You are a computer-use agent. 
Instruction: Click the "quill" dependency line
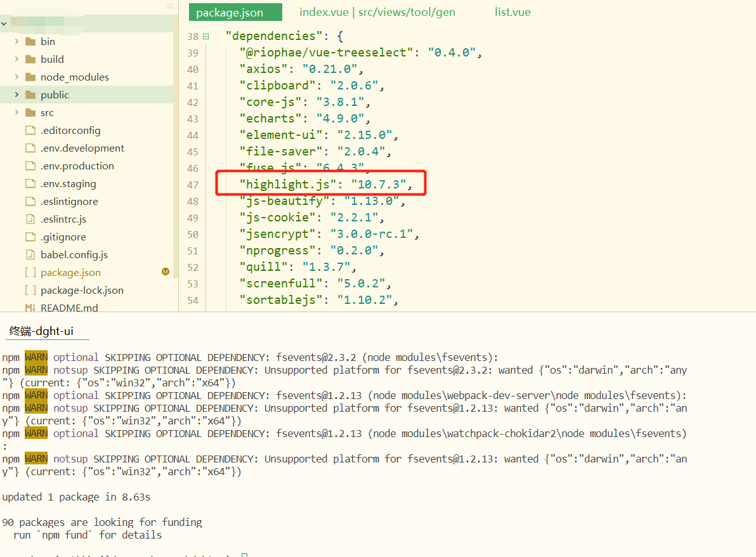tap(298, 267)
